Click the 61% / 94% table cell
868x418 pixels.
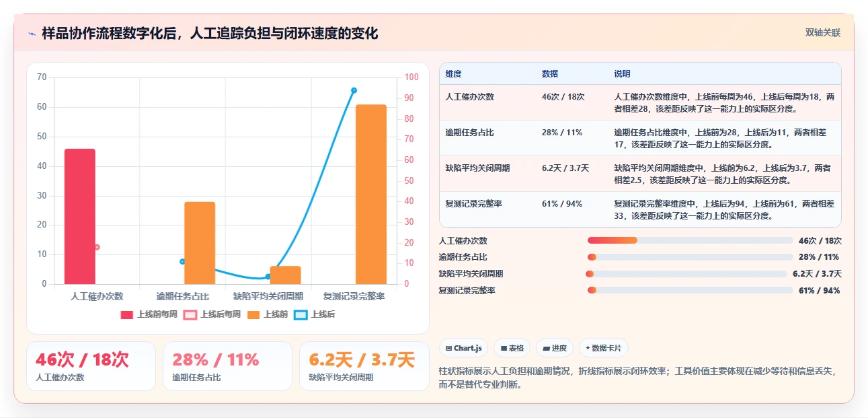pos(562,204)
